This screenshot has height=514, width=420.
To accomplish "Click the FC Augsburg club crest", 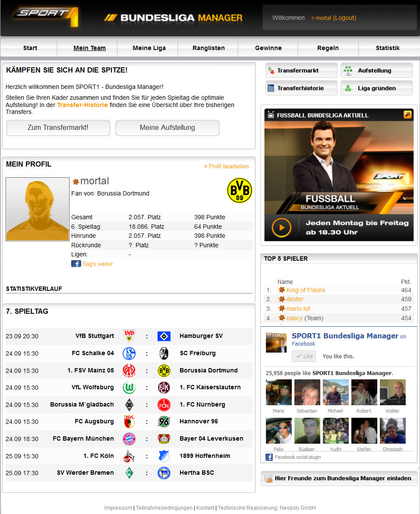I will click(129, 422).
